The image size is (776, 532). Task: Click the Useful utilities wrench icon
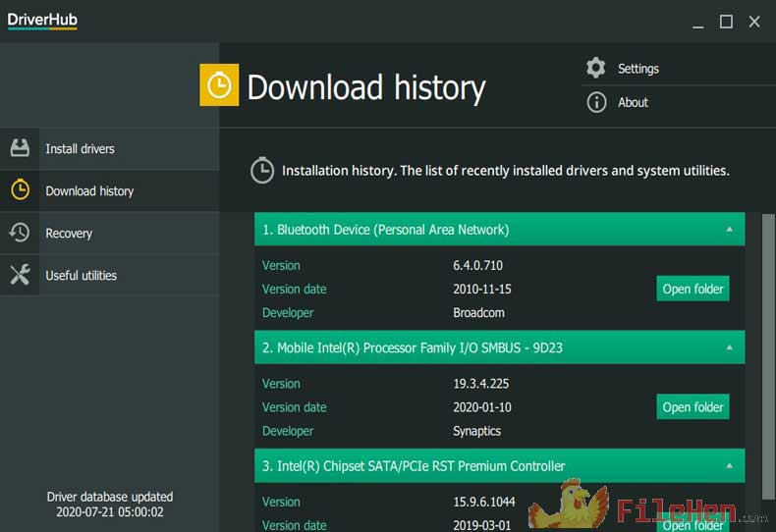(20, 275)
